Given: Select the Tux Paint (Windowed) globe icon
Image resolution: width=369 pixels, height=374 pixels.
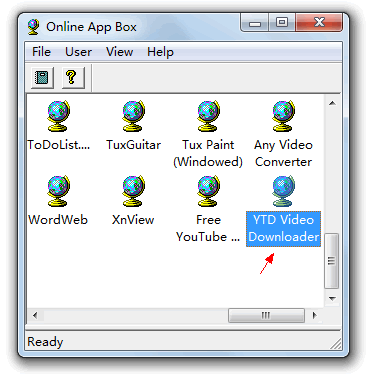Looking at the screenshot, I should coord(208,116).
